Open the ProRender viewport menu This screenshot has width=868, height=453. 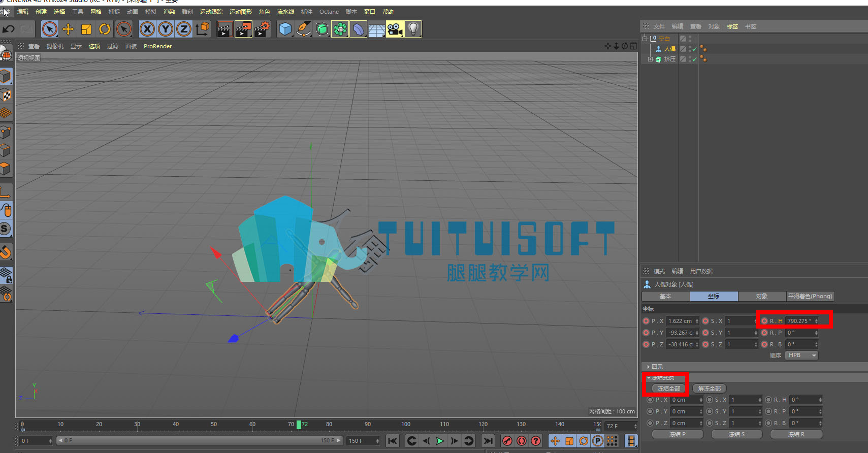point(158,46)
